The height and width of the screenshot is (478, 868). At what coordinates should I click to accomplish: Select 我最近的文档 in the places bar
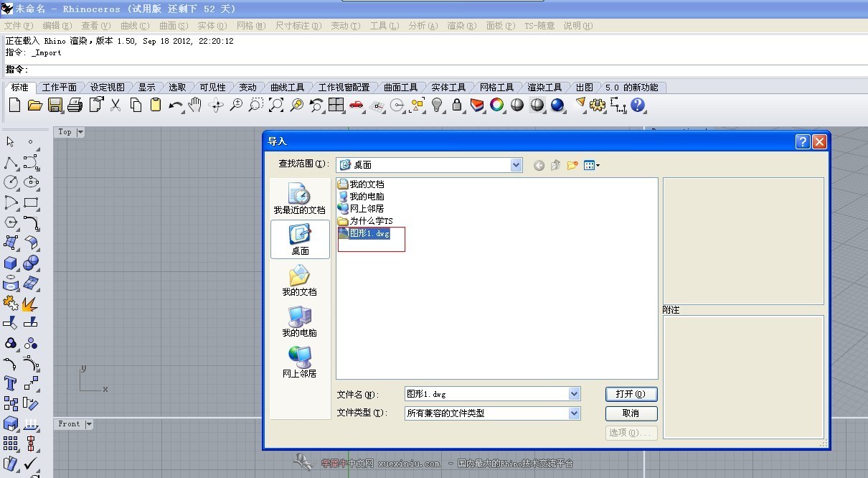point(300,198)
